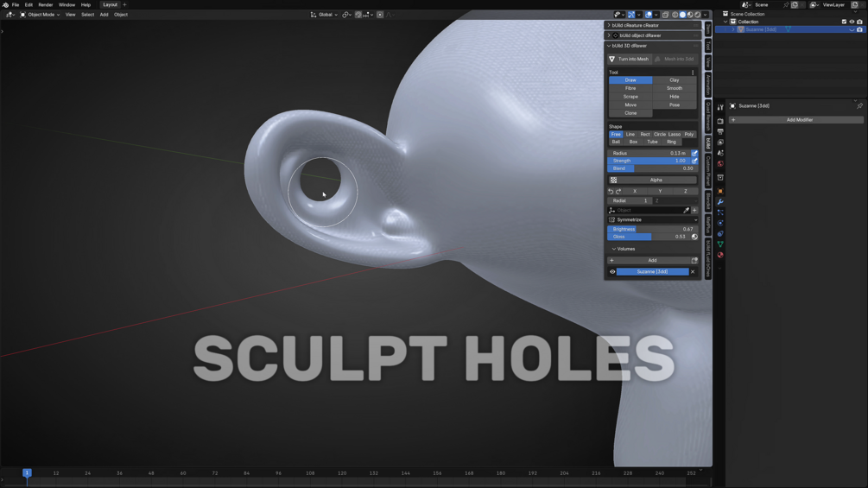
Task: Select rendered viewport shading mode
Action: click(x=698, y=15)
